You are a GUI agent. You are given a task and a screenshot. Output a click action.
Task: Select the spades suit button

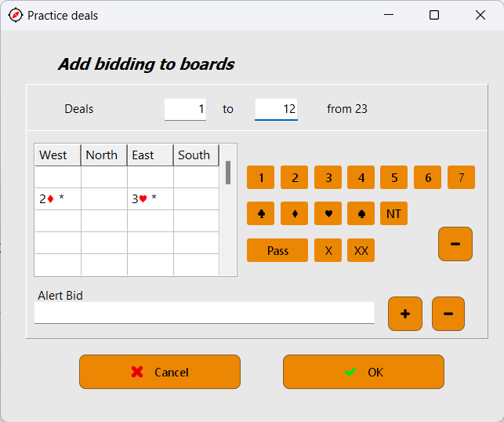coord(361,213)
